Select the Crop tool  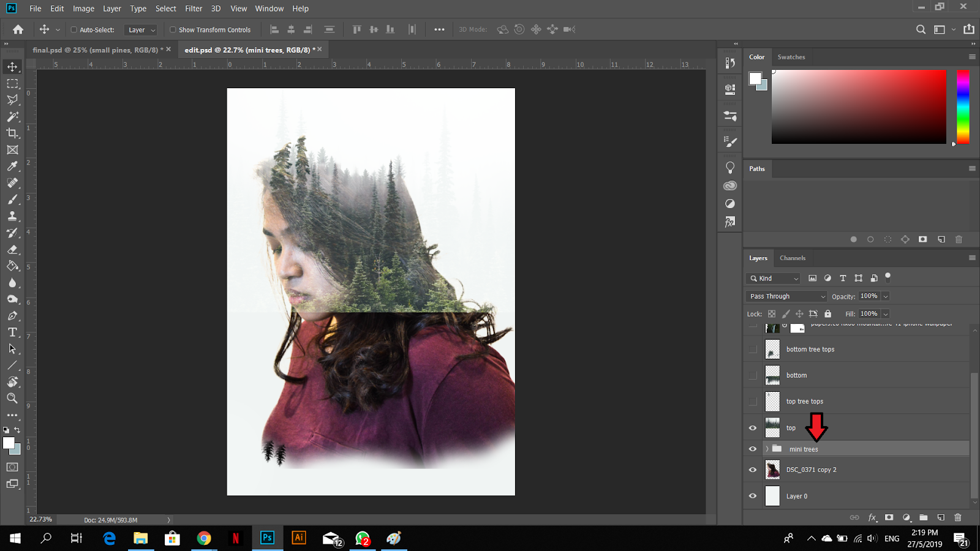12,133
